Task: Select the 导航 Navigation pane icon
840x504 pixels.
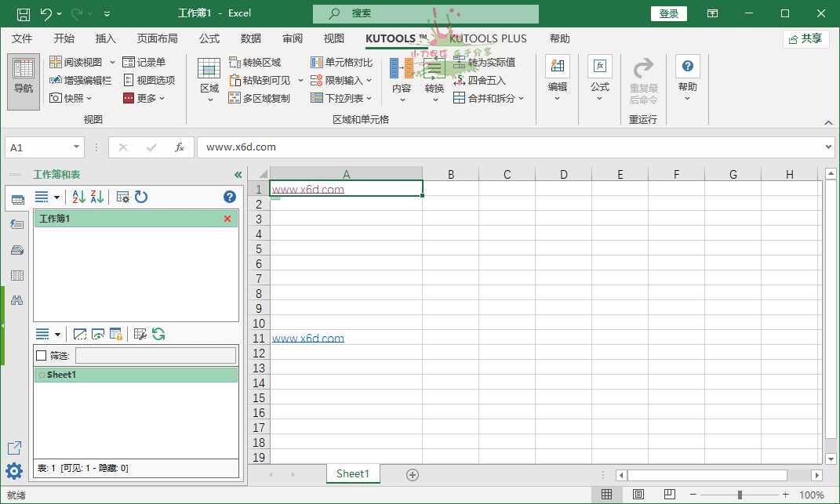Action: (x=23, y=79)
